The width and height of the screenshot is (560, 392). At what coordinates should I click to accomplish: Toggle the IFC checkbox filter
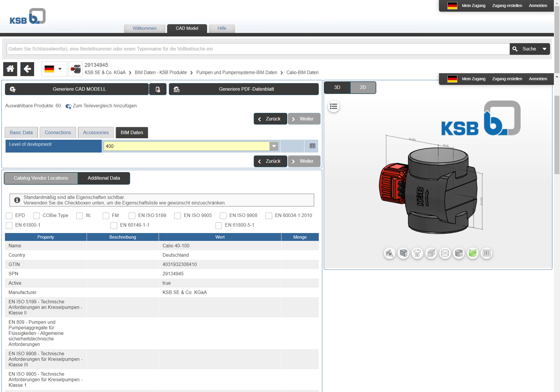(x=78, y=215)
